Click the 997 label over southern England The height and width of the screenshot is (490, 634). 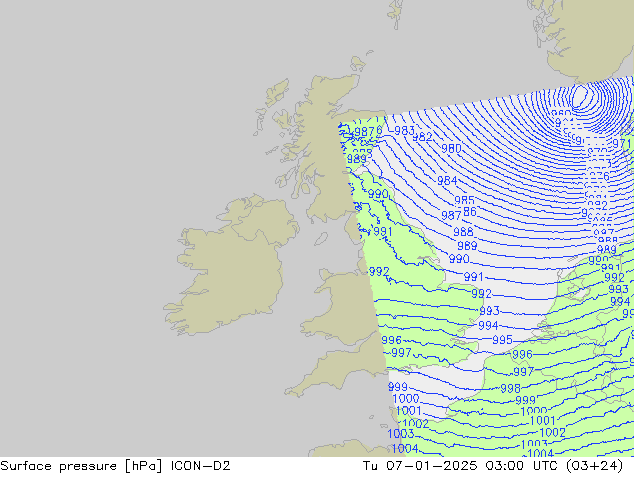tap(401, 353)
